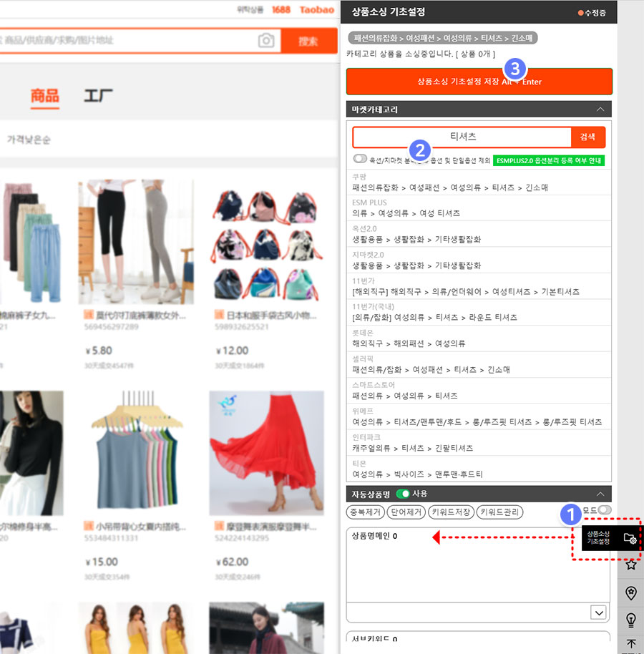Collapse the 마켓카테고리 section
The image size is (644, 654).
click(x=600, y=109)
